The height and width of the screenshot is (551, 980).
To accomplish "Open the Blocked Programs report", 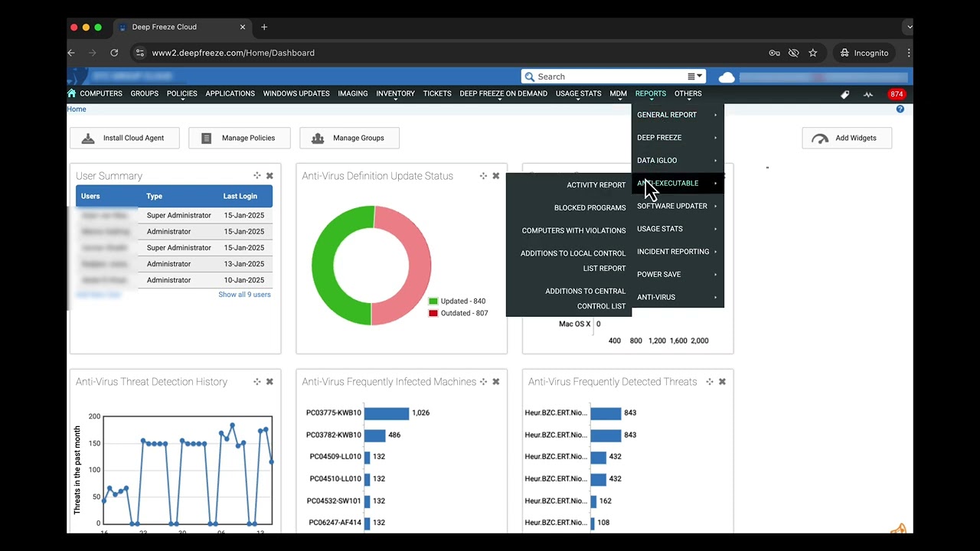I will click(590, 207).
